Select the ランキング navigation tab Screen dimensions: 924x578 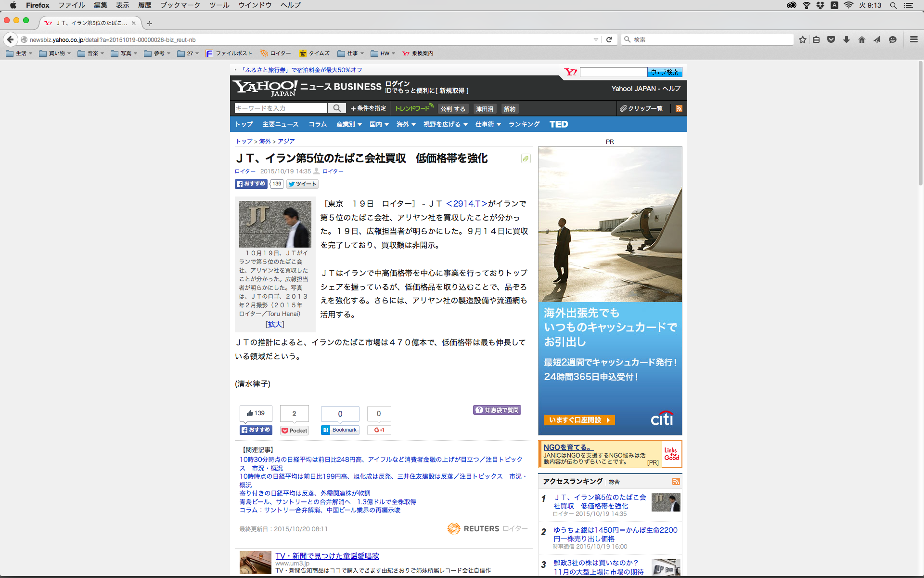[x=524, y=124]
